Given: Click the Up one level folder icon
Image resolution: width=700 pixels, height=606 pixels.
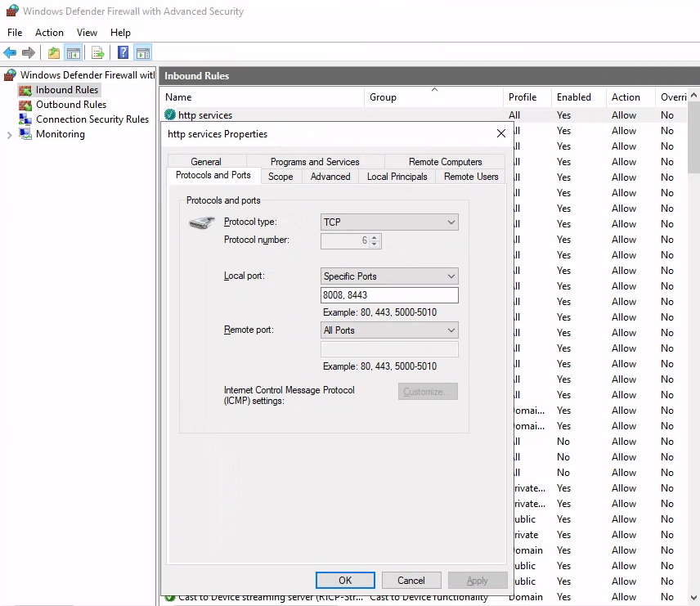Looking at the screenshot, I should pyautogui.click(x=54, y=52).
